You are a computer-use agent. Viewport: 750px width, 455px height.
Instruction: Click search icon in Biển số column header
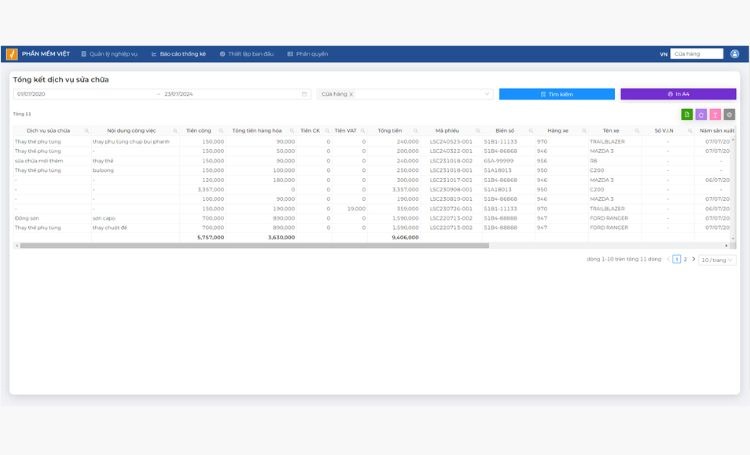[x=530, y=131]
